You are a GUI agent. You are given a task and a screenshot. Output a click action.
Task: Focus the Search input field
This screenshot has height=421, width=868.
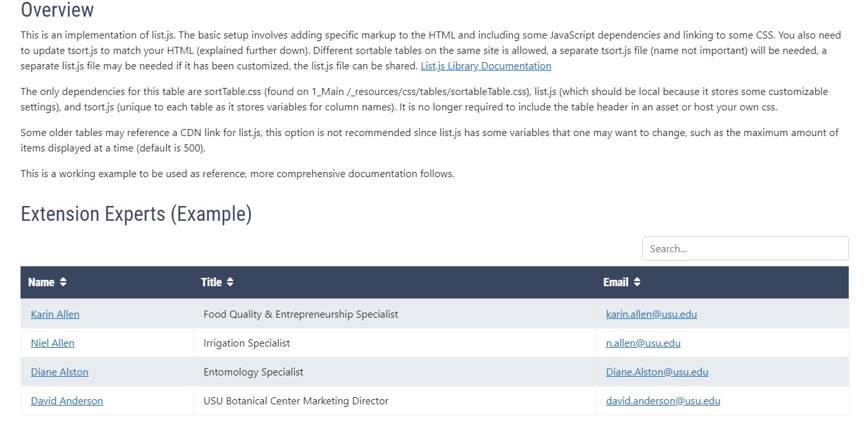pyautogui.click(x=745, y=249)
